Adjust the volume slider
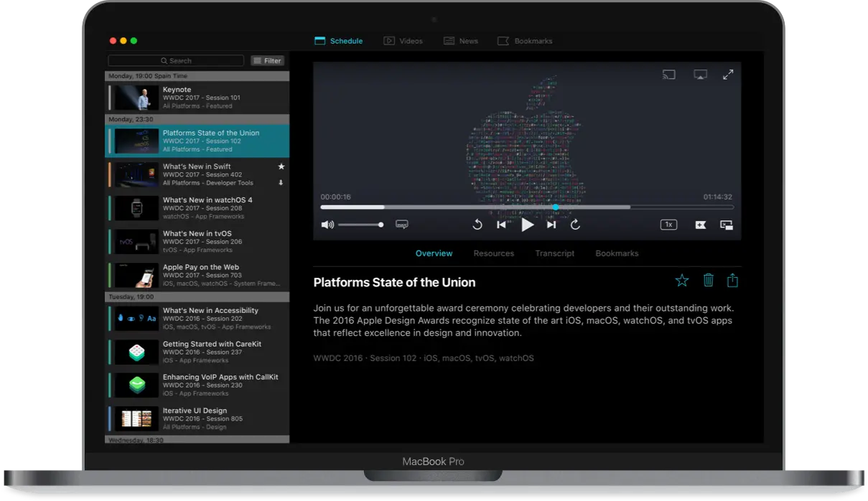The width and height of the screenshot is (868, 501). tap(360, 225)
